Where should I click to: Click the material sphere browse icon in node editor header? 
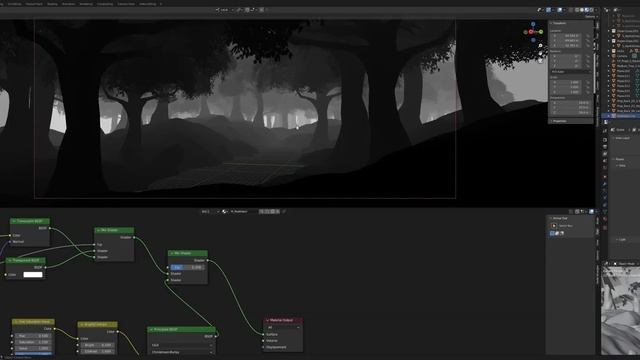pyautogui.click(x=224, y=211)
